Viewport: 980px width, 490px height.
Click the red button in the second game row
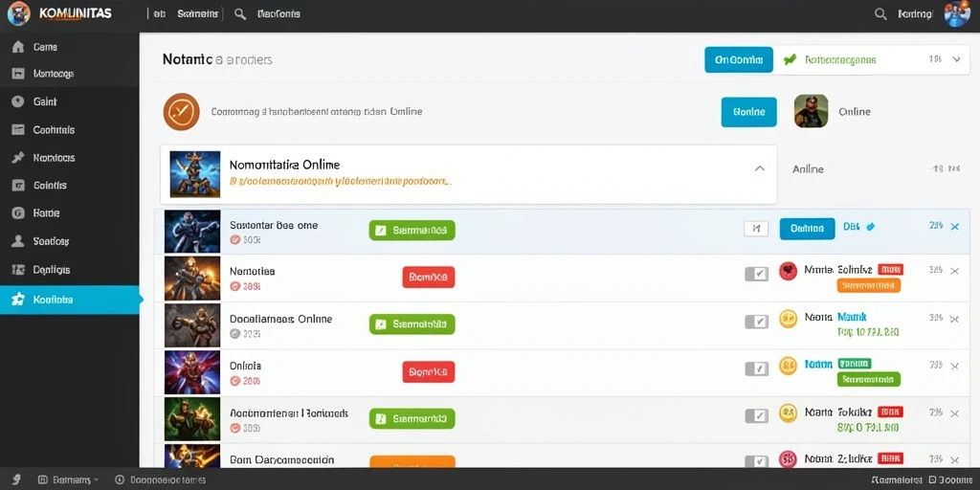429,277
